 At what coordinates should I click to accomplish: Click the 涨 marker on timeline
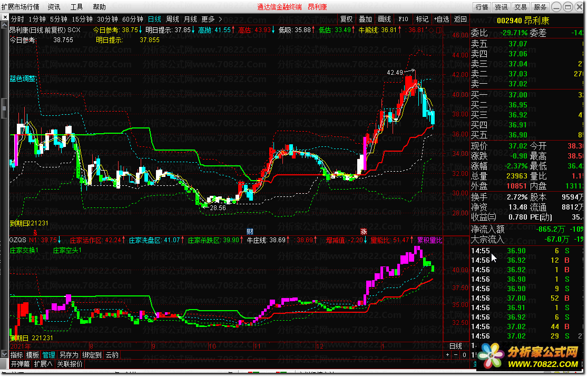coord(364,231)
